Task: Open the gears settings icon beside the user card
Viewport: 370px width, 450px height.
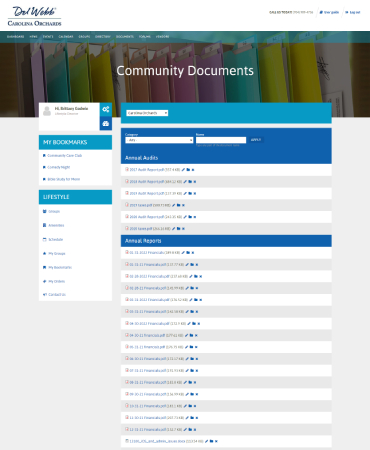Action: tap(106, 109)
